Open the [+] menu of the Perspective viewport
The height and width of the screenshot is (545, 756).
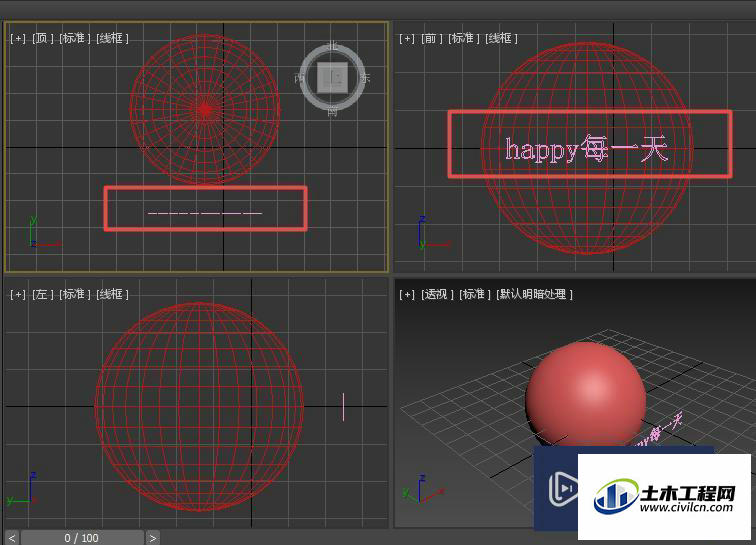(407, 294)
